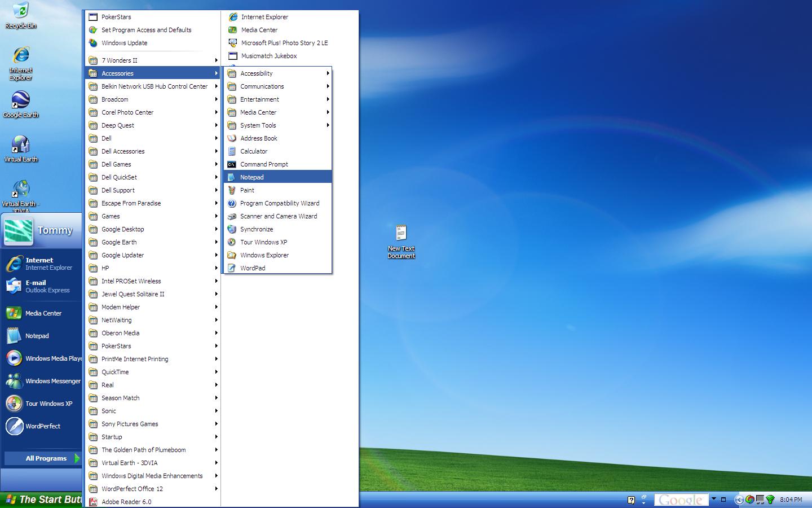Click the Set Program Access and Defaults icon
Viewport: 812px width, 508px height.
[x=93, y=30]
